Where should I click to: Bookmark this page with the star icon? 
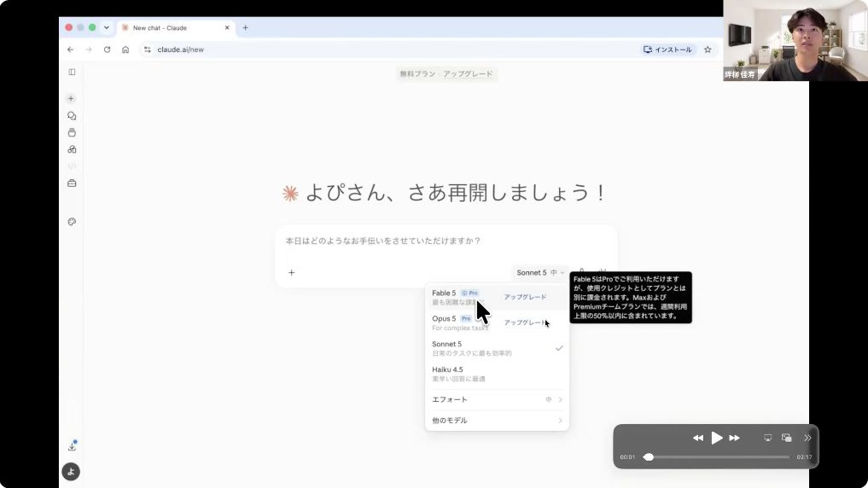708,49
